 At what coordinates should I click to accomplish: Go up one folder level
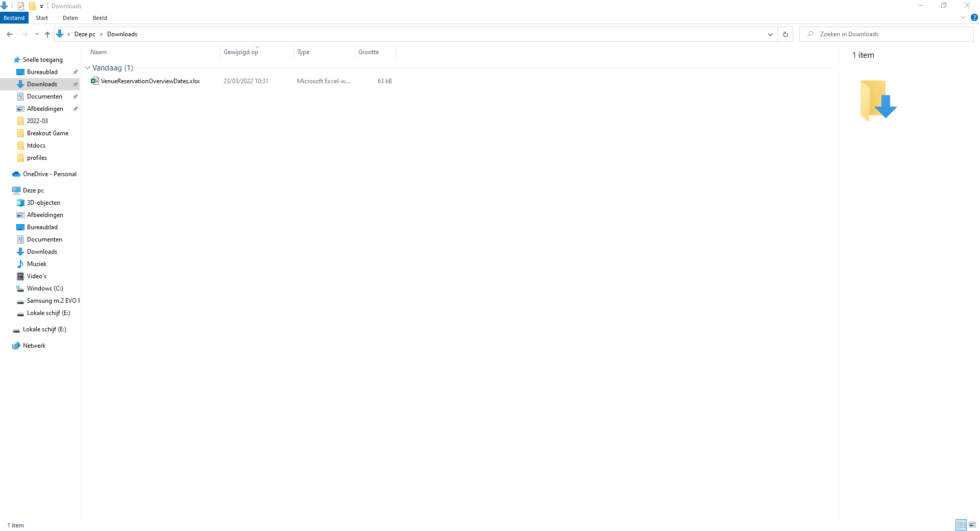point(47,34)
